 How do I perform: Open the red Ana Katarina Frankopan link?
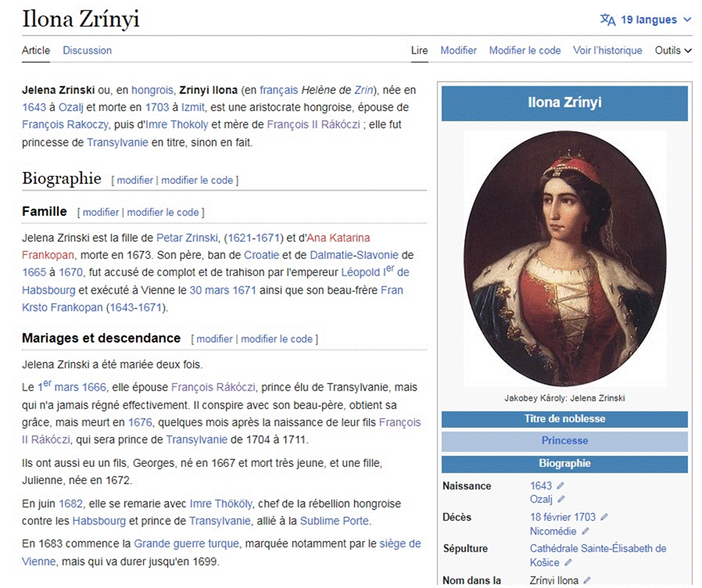(x=338, y=237)
